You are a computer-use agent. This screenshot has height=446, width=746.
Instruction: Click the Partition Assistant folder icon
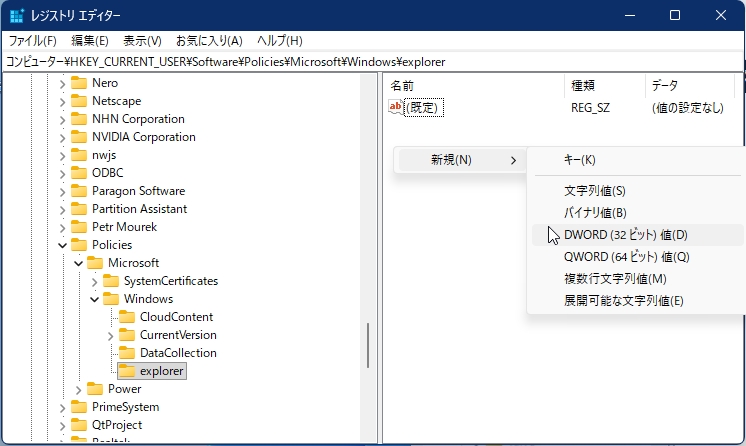[79, 209]
